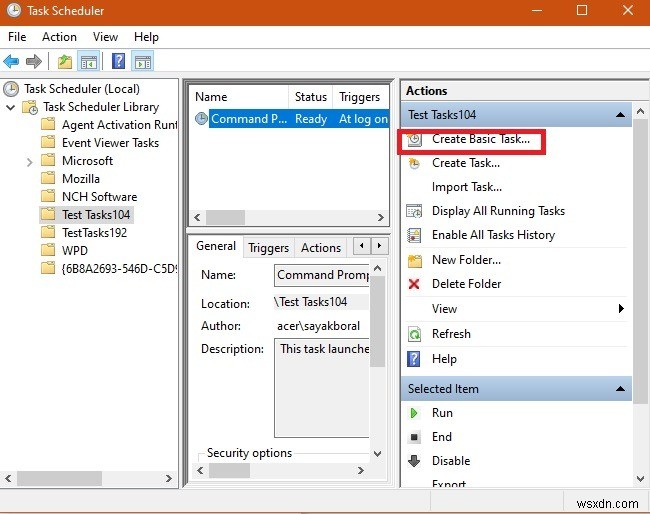Image resolution: width=650 pixels, height=514 pixels.
Task: Click the WPD folder icon
Action: pyautogui.click(x=49, y=250)
